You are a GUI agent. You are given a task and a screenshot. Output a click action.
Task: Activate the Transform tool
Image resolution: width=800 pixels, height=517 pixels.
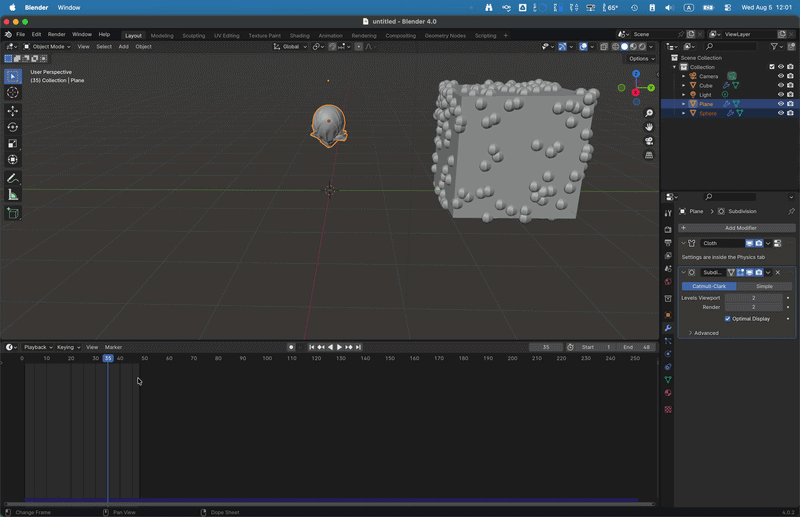coord(13,160)
